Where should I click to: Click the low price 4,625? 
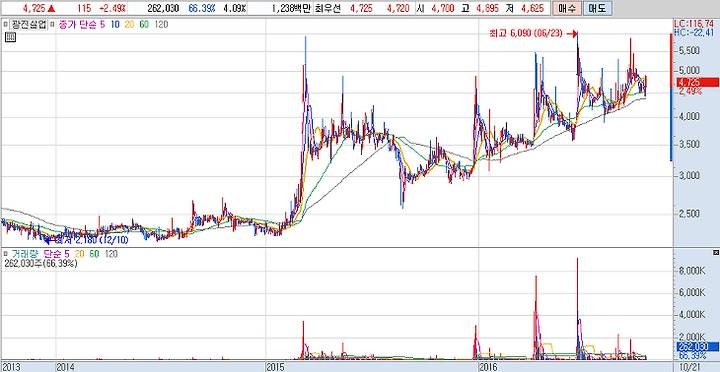pos(533,8)
